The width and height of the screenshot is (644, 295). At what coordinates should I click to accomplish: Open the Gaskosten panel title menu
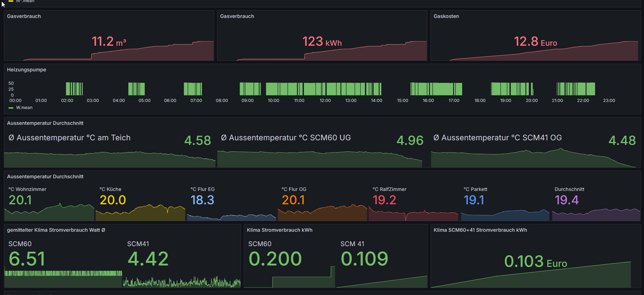(x=446, y=16)
